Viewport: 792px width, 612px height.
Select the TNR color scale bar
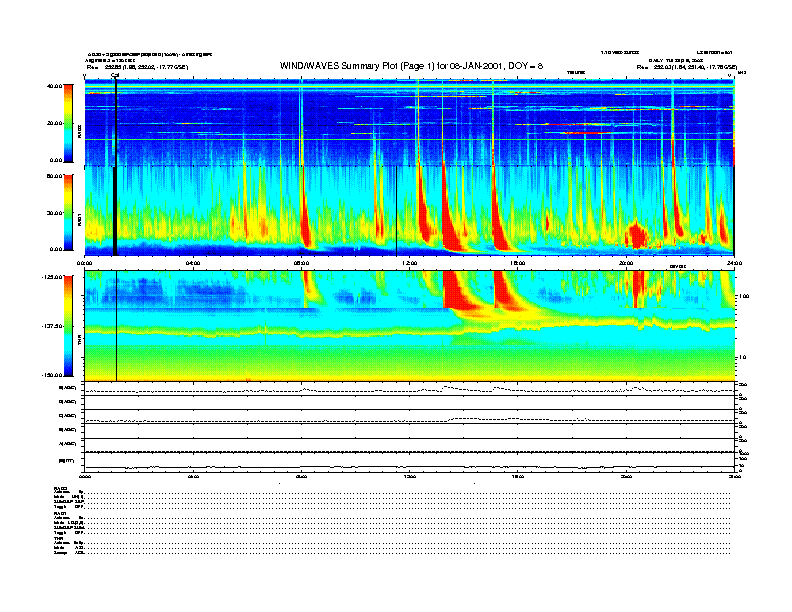click(68, 326)
